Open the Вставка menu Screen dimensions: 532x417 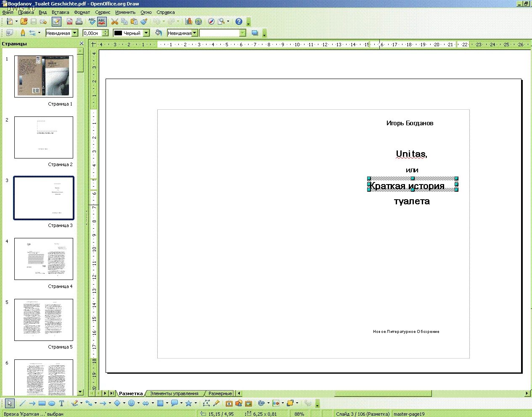[61, 12]
